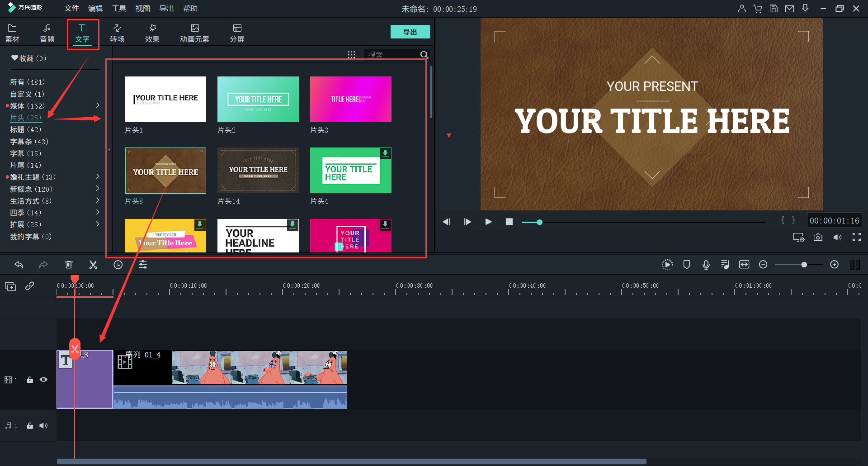Toggle lock on video track 1
The image size is (868, 466).
30,380
